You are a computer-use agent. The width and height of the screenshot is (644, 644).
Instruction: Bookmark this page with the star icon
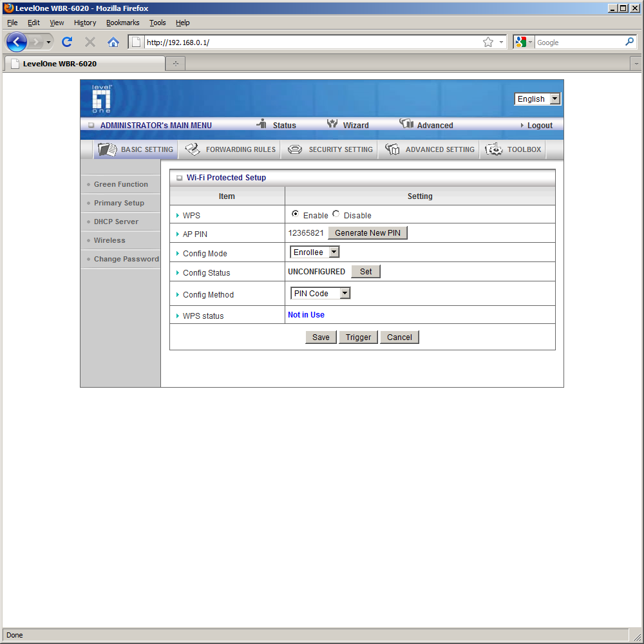[x=488, y=42]
